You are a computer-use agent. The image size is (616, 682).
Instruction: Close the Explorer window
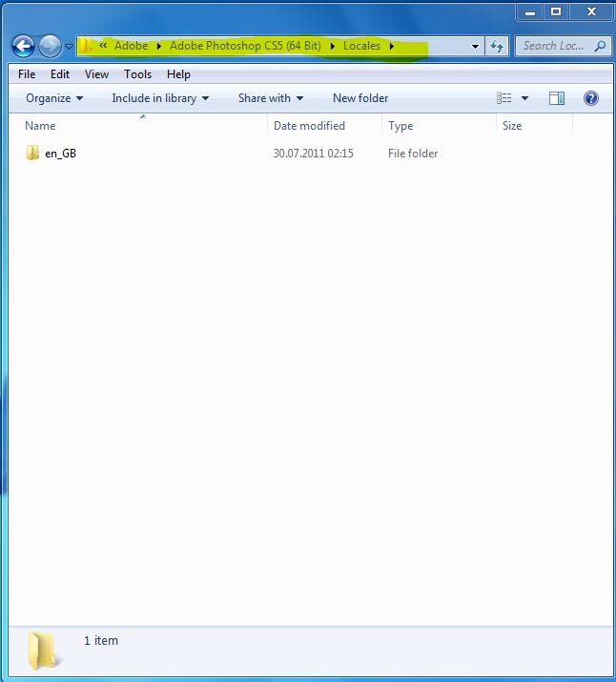click(591, 11)
